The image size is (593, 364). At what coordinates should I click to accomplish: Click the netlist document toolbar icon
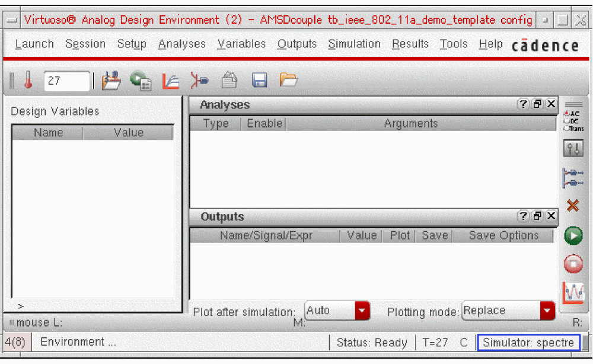pyautogui.click(x=229, y=81)
